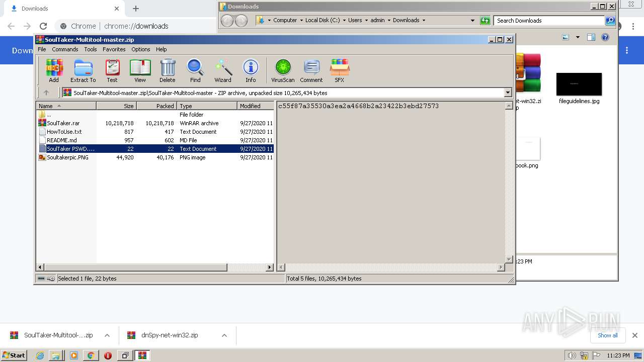This screenshot has height=362, width=644.
Task: Select README.md in the file list
Action: click(x=155, y=140)
